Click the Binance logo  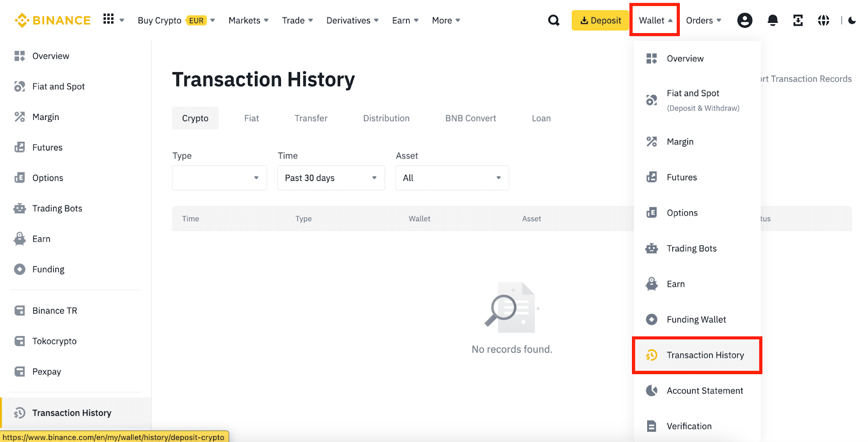tap(53, 21)
